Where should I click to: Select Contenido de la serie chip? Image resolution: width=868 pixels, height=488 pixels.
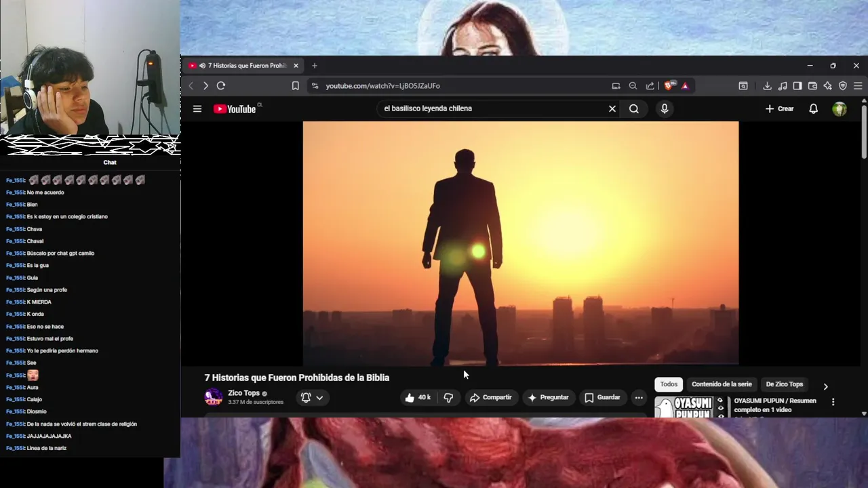tap(722, 384)
